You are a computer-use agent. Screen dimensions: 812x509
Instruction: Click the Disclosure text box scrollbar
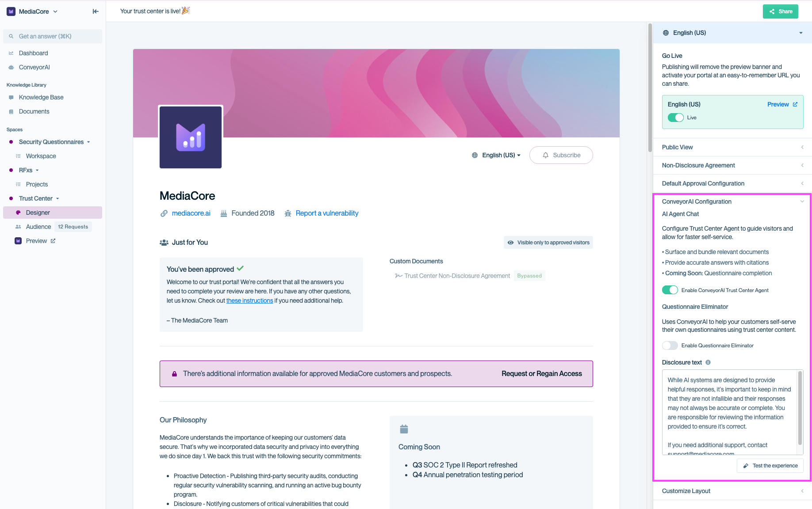click(x=800, y=408)
